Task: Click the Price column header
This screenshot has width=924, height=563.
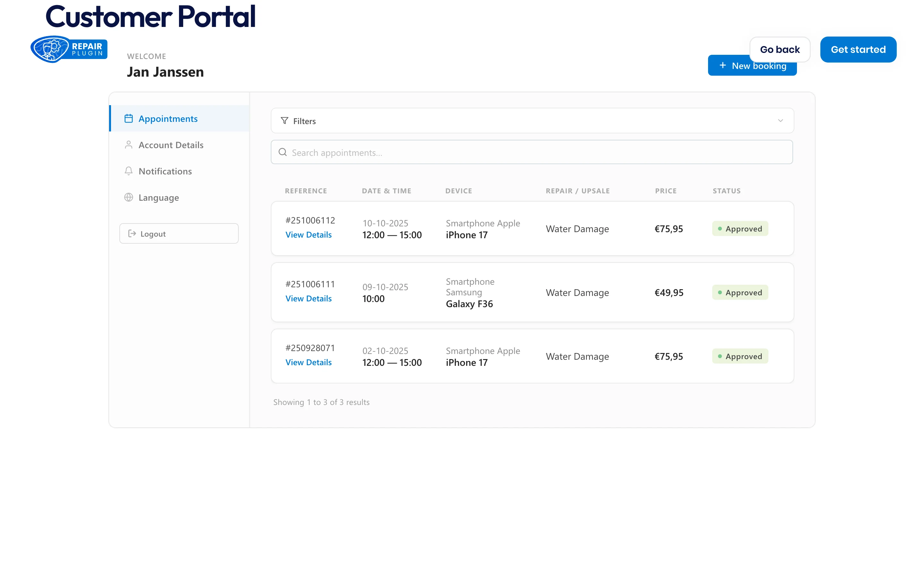Action: coord(666,191)
